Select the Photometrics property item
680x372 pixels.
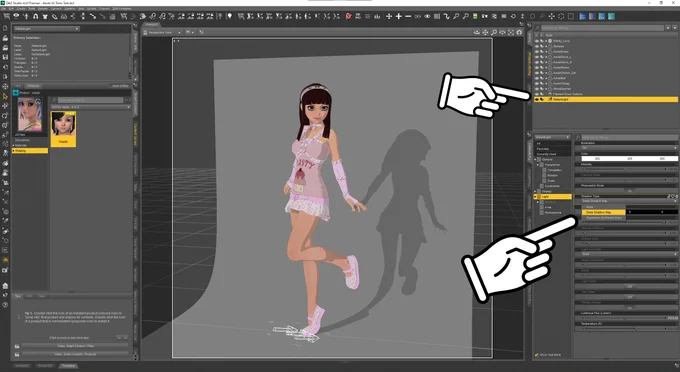tap(553, 212)
